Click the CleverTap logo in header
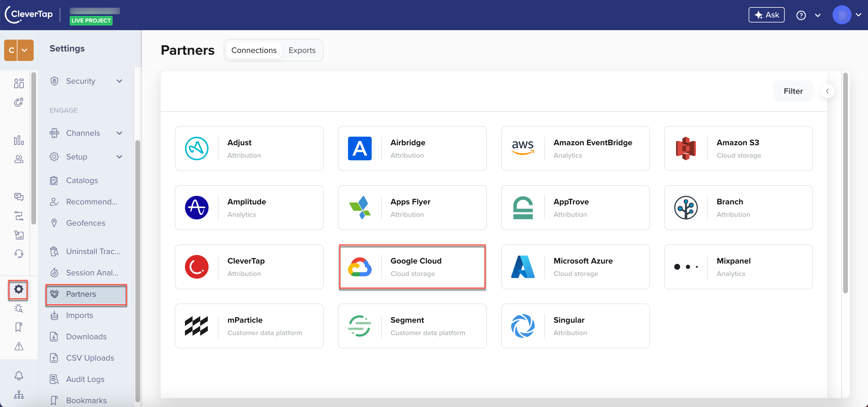868x407 pixels. point(29,14)
